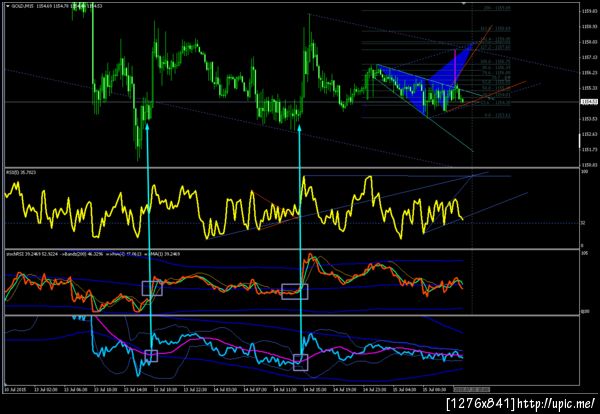Click the highlighted current price tag on price scale
Screen dimensions: 600x414
pos(587,101)
